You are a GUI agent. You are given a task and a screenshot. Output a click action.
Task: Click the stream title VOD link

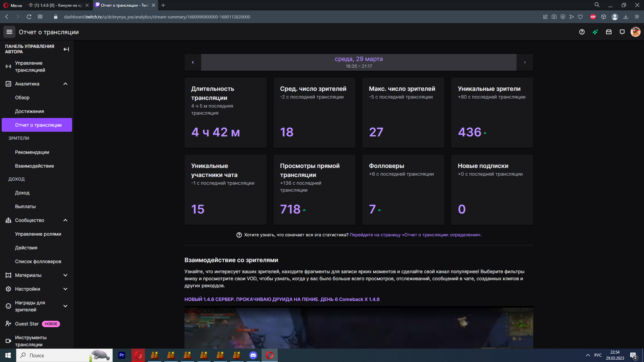[x=282, y=299]
